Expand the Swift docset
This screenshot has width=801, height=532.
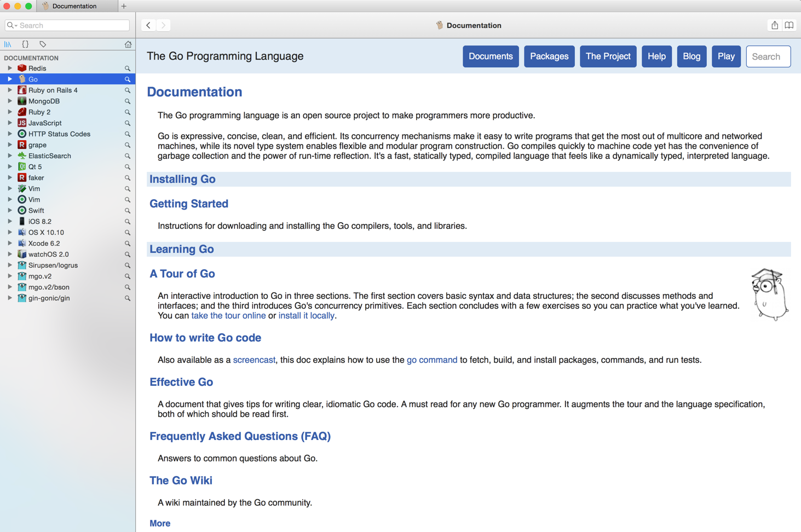point(10,211)
